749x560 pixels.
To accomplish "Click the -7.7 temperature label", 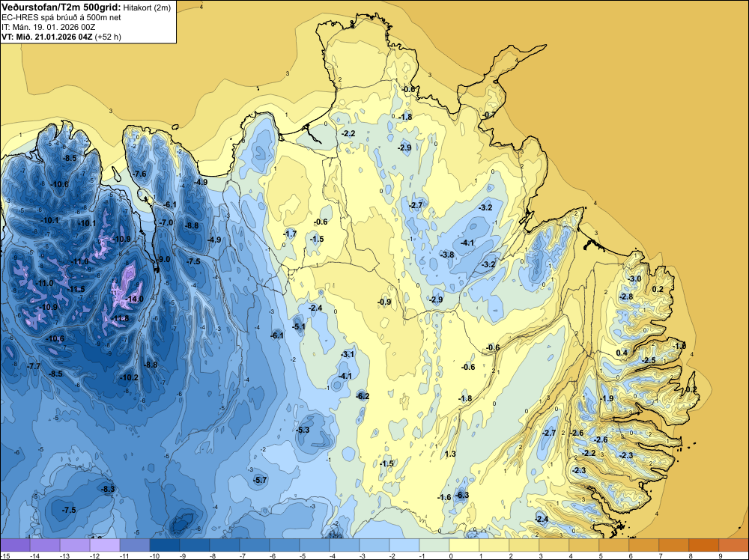I will [34, 366].
